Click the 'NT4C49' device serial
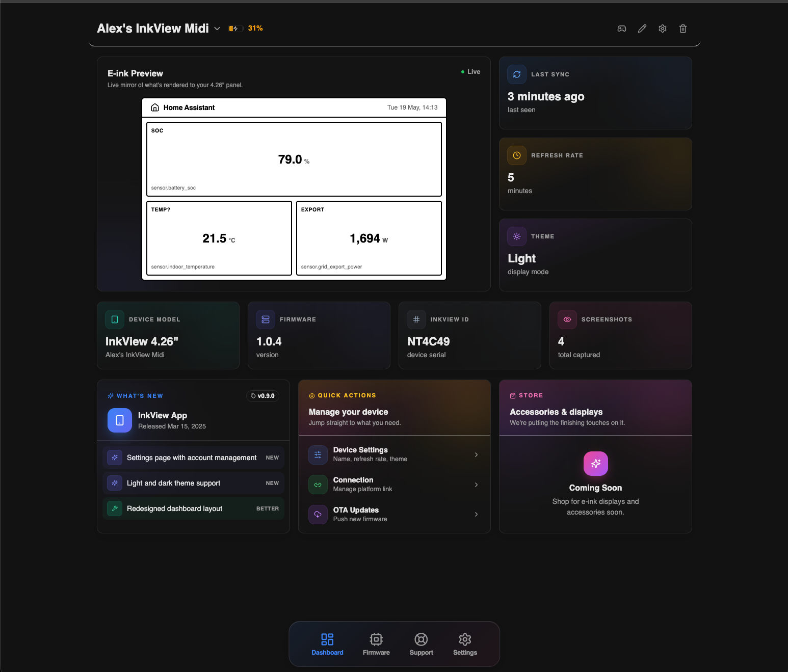 (429, 341)
